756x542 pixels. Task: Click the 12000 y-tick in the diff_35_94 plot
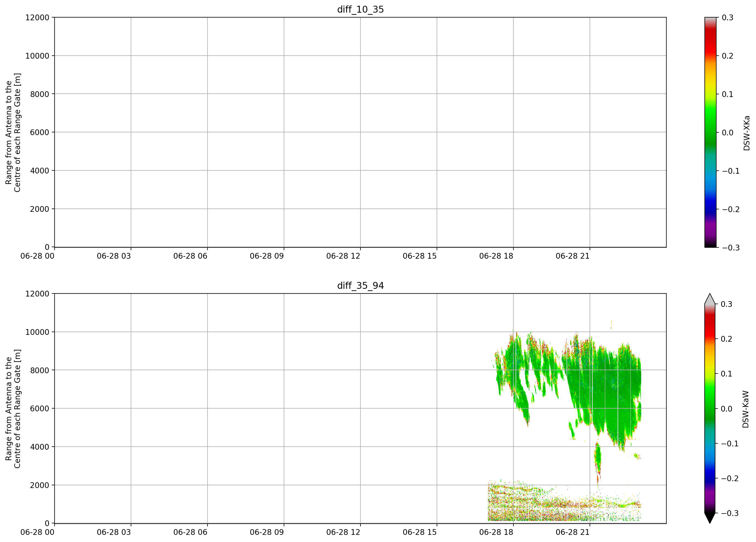(37, 294)
